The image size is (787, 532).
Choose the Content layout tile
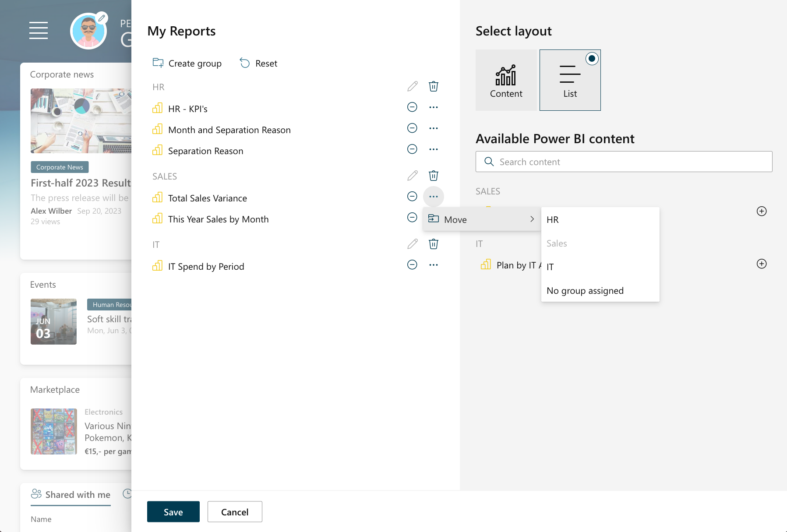pyautogui.click(x=506, y=80)
